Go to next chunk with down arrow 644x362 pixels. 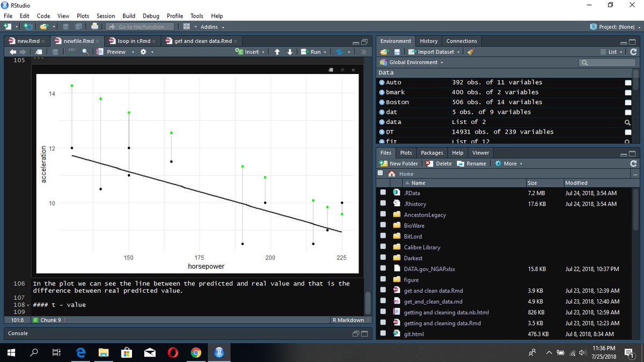point(290,52)
